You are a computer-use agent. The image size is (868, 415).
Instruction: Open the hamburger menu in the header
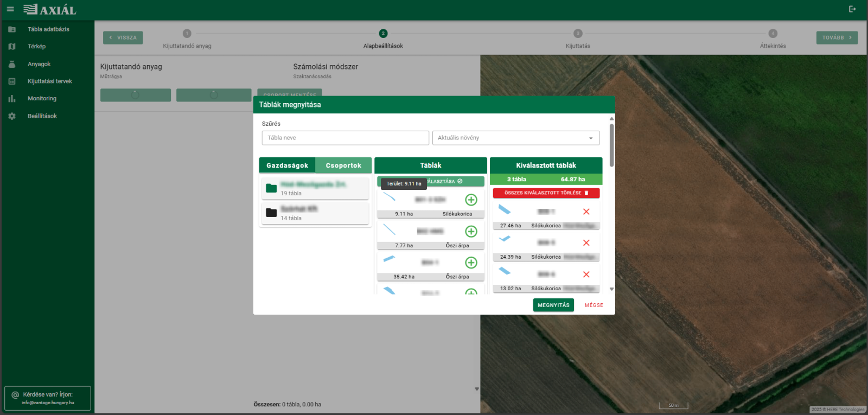[x=10, y=9]
